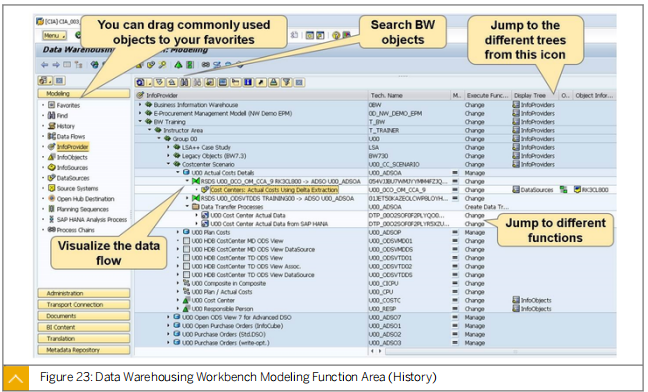The height and width of the screenshot is (392, 648).
Task: Expand the Legacy Objects (BW7.3) node
Action: (x=169, y=156)
